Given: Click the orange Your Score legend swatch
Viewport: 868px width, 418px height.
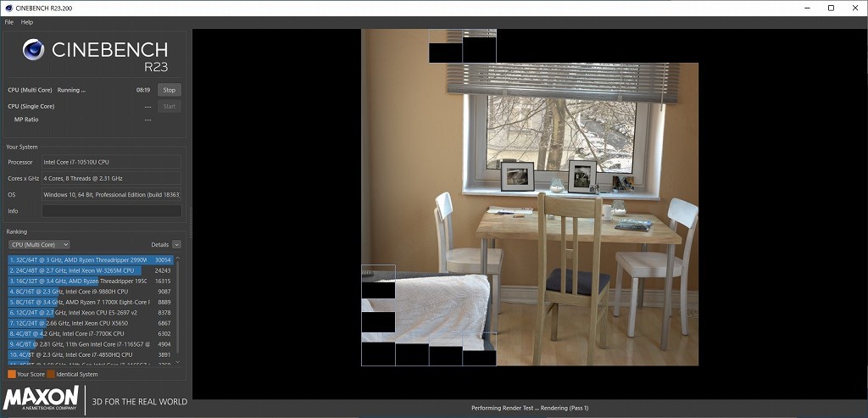Looking at the screenshot, I should [12, 374].
